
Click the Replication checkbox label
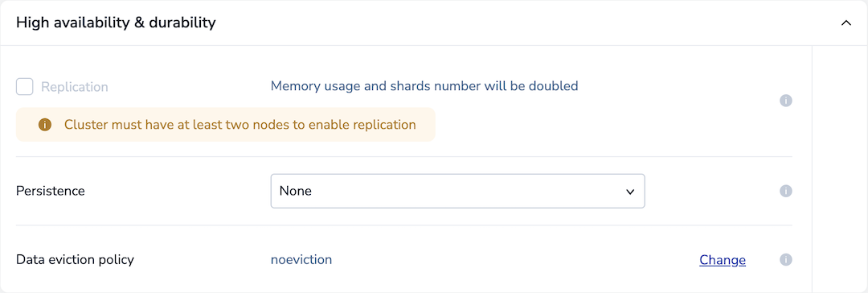point(75,87)
